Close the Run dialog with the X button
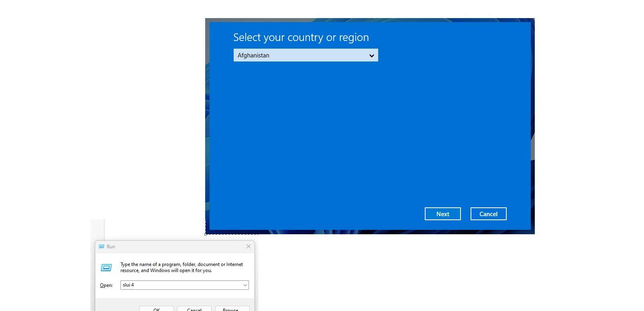The width and height of the screenshot is (644, 311). tap(249, 246)
